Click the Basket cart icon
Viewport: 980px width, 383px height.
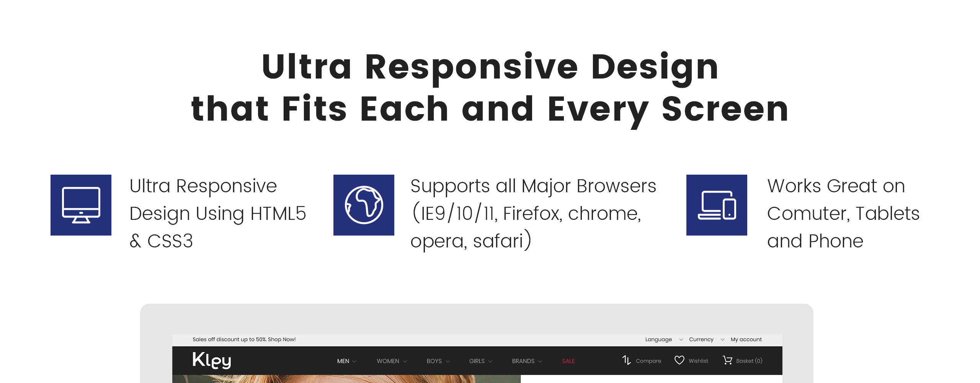[727, 360]
